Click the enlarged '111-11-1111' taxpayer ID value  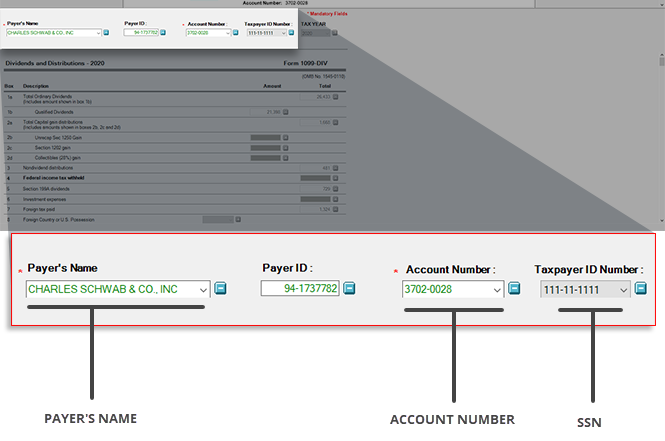[571, 290]
